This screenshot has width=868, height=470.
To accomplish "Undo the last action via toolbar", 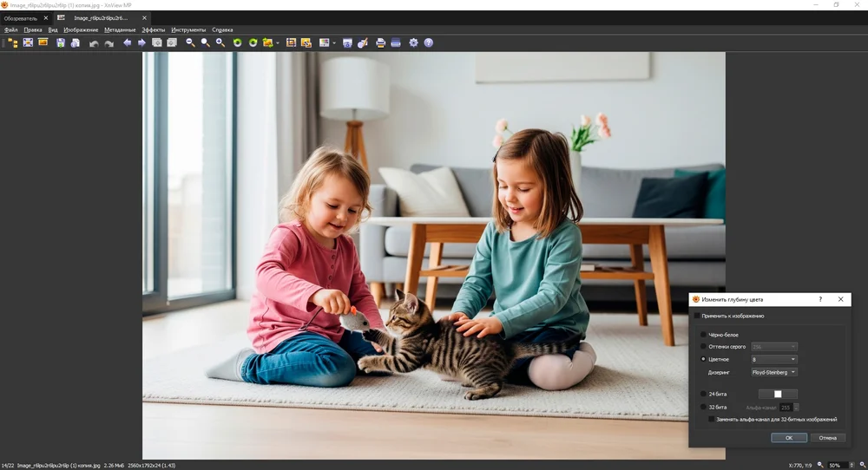I will click(x=94, y=42).
